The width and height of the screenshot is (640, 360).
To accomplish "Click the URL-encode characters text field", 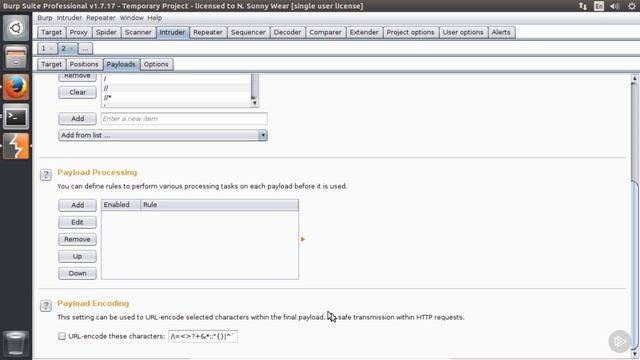I will tap(202, 336).
